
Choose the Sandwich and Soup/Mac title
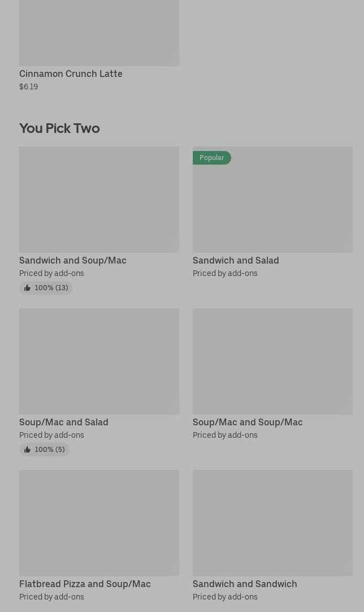72,260
